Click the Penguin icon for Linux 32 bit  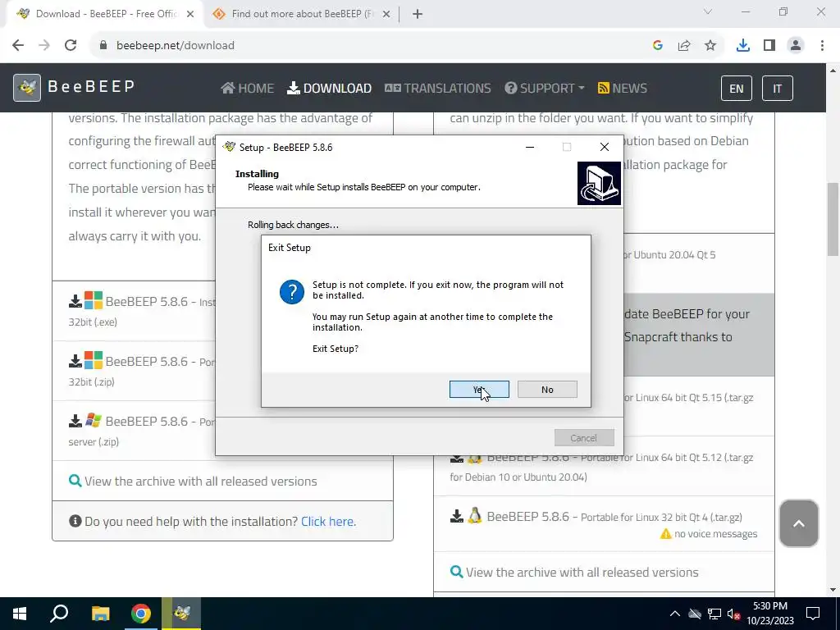(x=474, y=515)
